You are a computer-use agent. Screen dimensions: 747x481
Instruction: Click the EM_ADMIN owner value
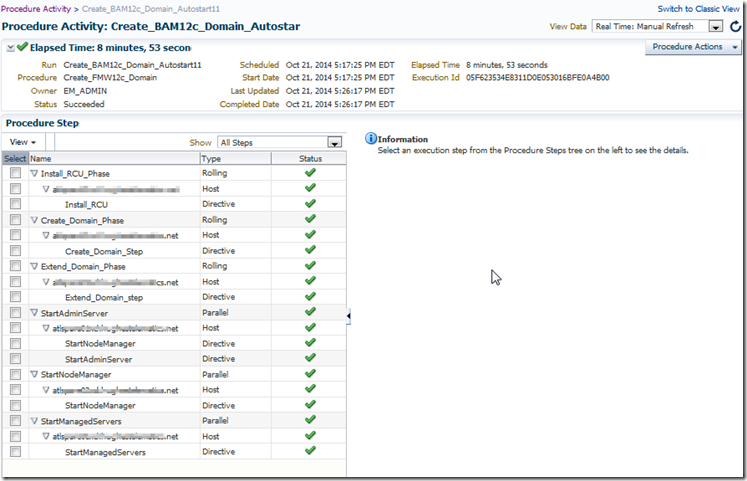[x=85, y=91]
